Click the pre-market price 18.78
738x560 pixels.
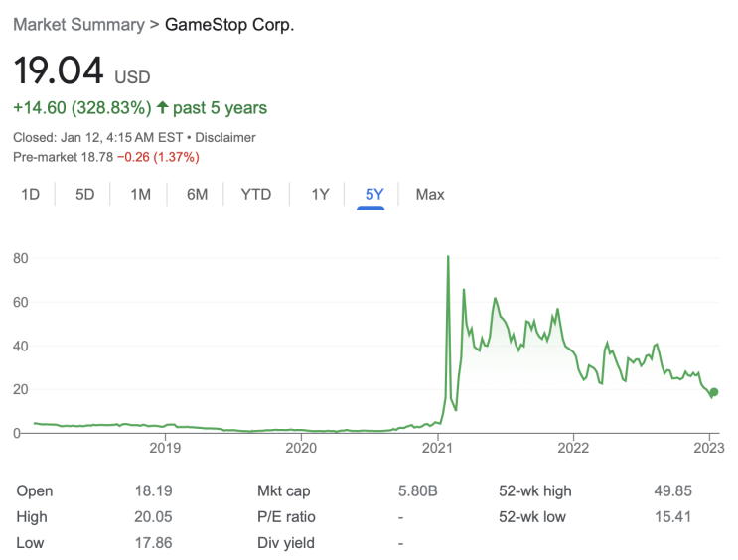click(93, 157)
